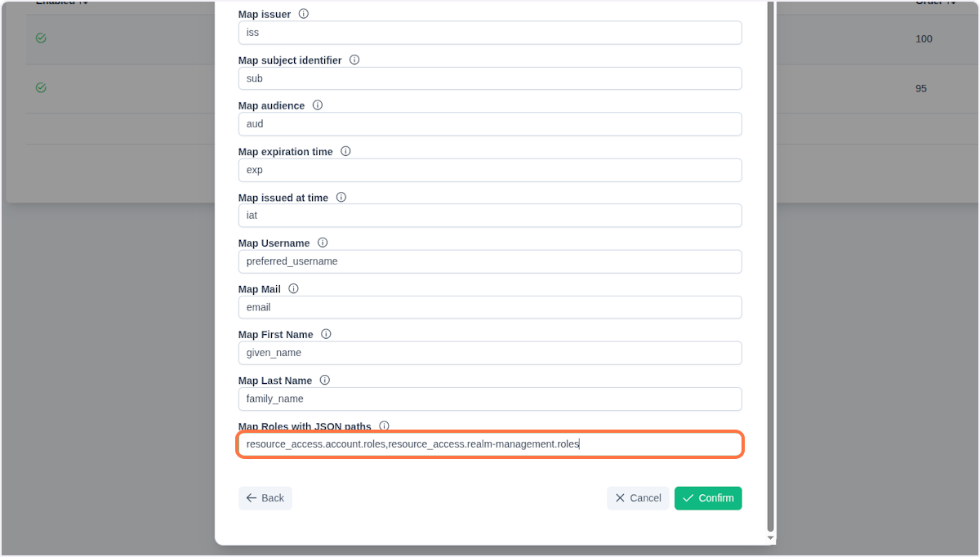980x557 pixels.
Task: Click the info icon beside Map subject identifier
Action: tap(354, 60)
